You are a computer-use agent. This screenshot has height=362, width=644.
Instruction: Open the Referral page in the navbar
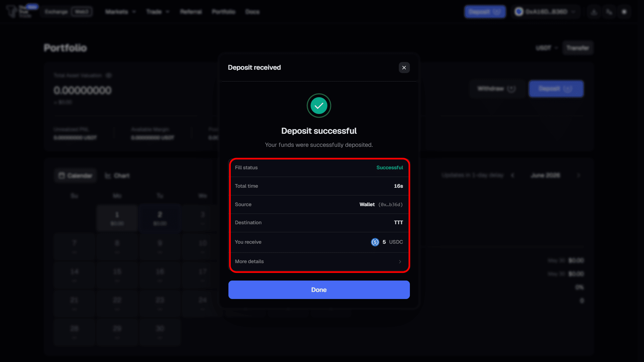191,12
